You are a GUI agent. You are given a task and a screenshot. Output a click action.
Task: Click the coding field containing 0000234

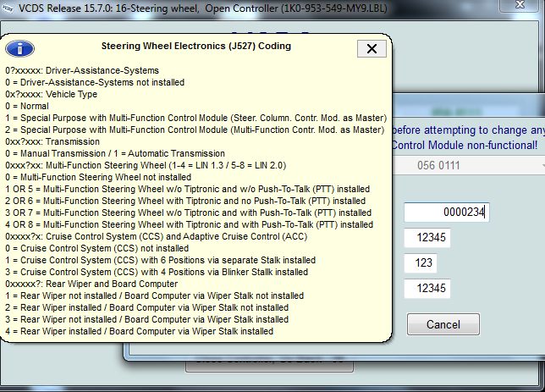447,212
